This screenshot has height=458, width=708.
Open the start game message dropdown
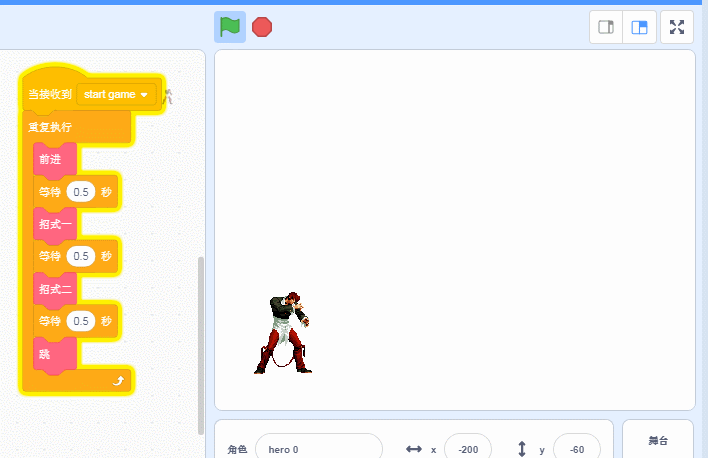[116, 94]
